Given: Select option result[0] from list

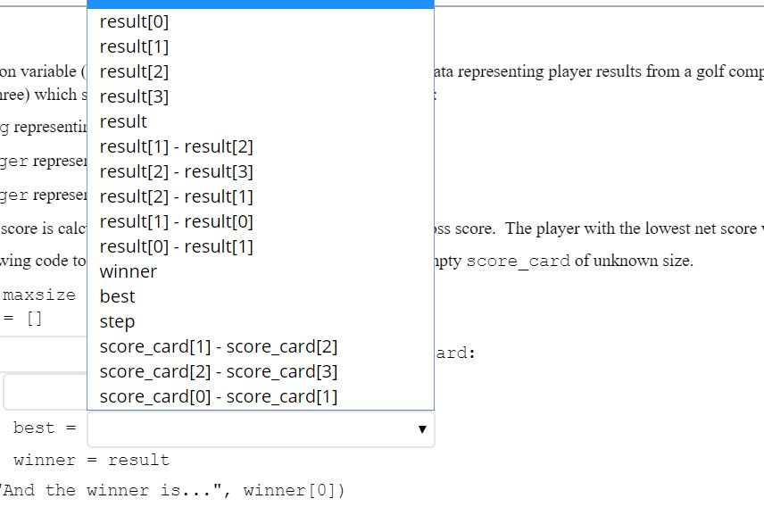Looking at the screenshot, I should tap(261, 21).
